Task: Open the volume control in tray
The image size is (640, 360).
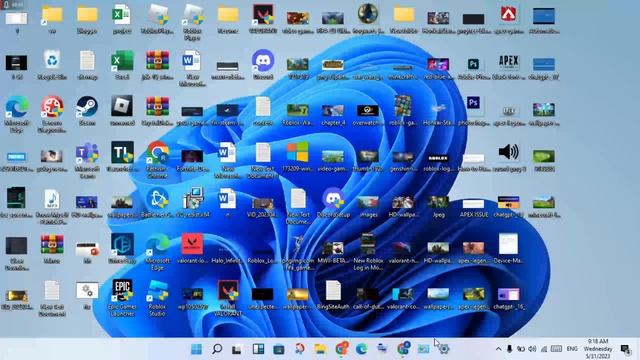Action: click(x=532, y=349)
